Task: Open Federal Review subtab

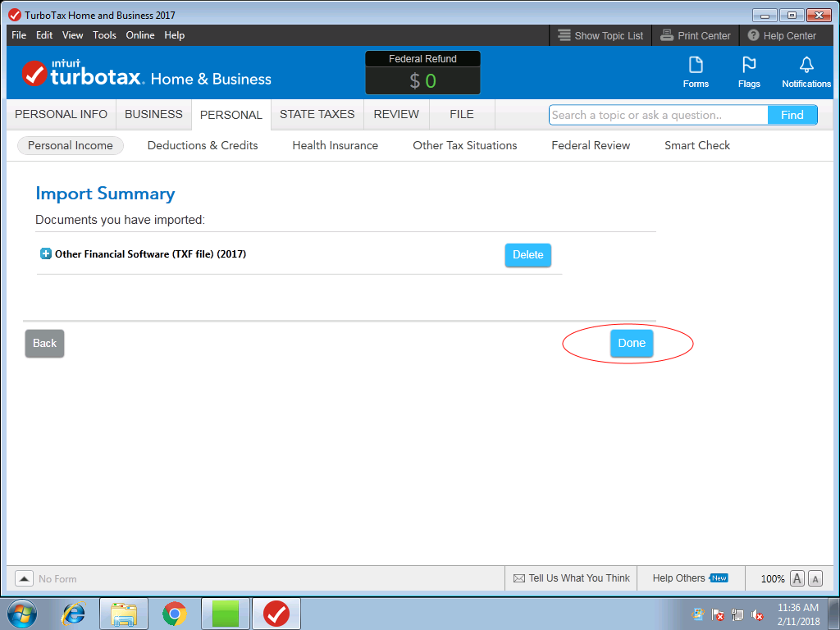Action: point(591,146)
